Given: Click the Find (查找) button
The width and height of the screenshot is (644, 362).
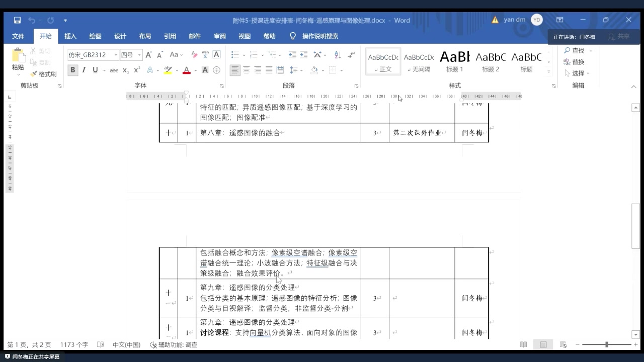Looking at the screenshot, I should 574,50.
